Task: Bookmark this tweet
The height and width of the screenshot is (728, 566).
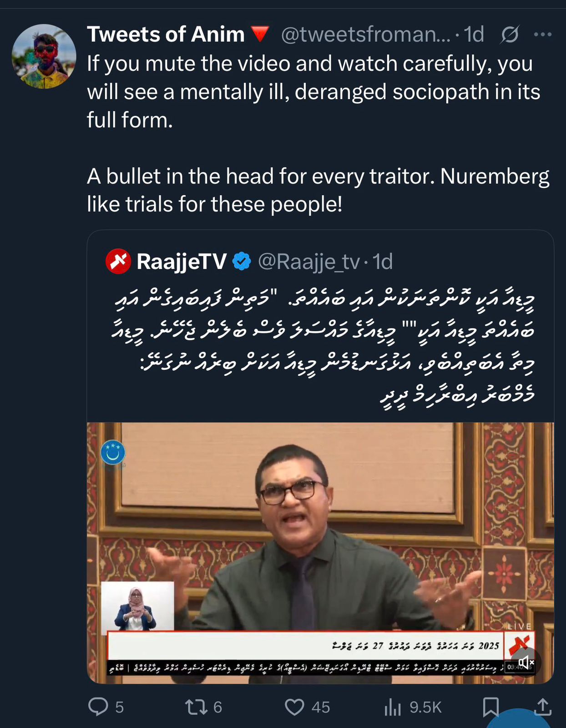Action: click(x=490, y=707)
